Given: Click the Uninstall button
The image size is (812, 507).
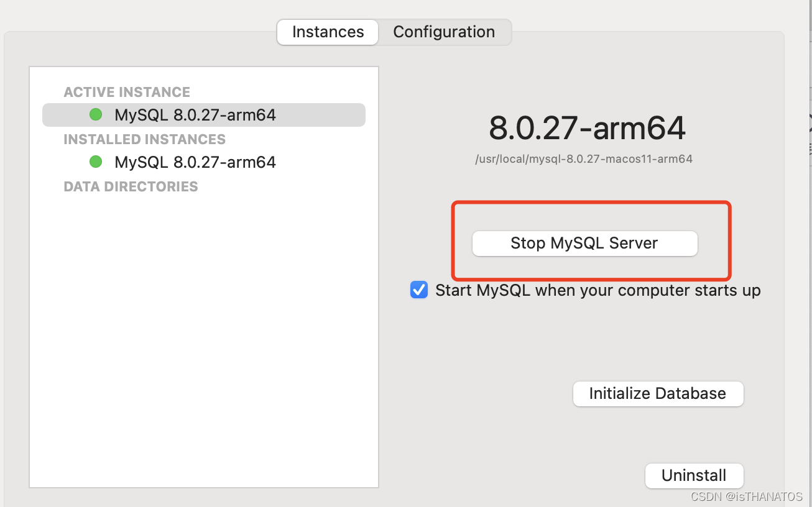Looking at the screenshot, I should [694, 476].
